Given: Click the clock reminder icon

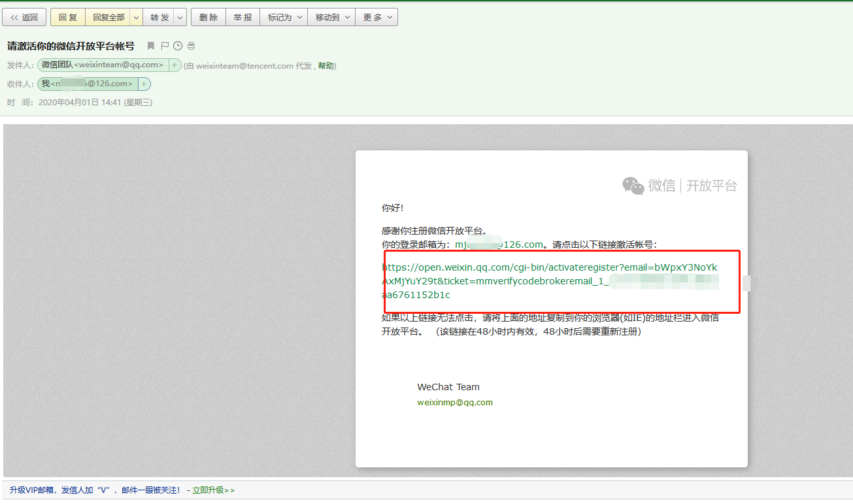Looking at the screenshot, I should pyautogui.click(x=177, y=46).
